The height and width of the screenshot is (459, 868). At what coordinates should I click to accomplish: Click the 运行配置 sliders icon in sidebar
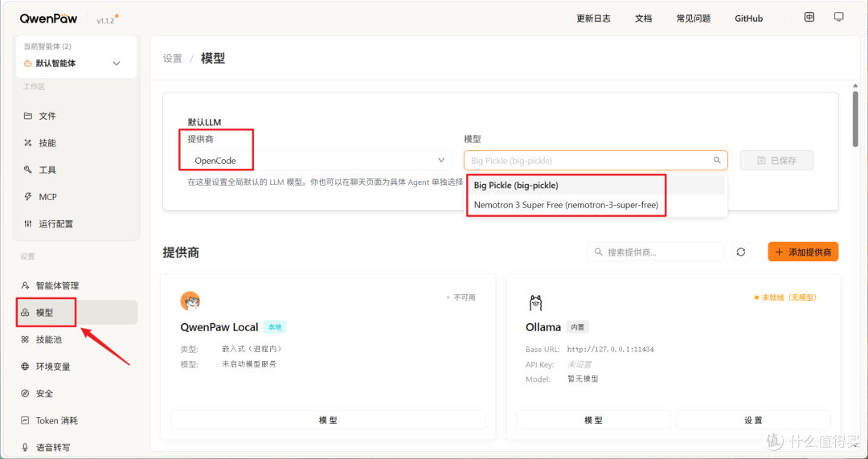[x=27, y=223]
